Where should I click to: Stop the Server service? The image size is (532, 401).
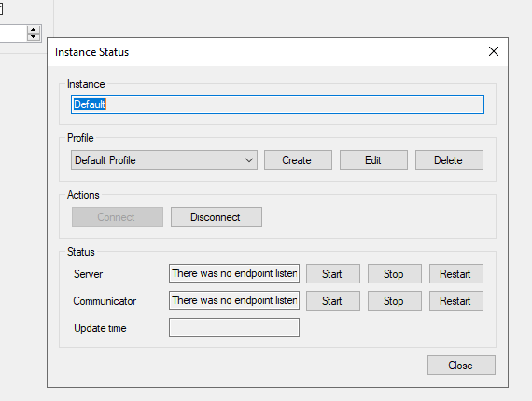point(394,274)
